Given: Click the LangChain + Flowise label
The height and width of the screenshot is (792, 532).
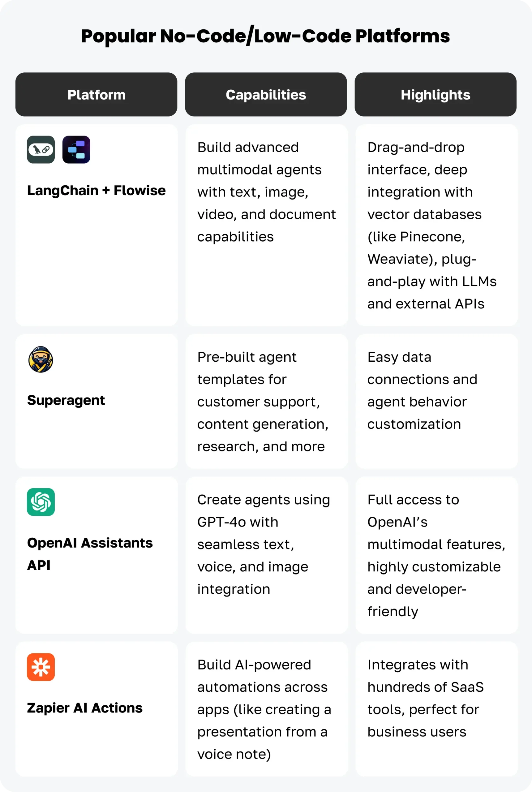Looking at the screenshot, I should 97,191.
